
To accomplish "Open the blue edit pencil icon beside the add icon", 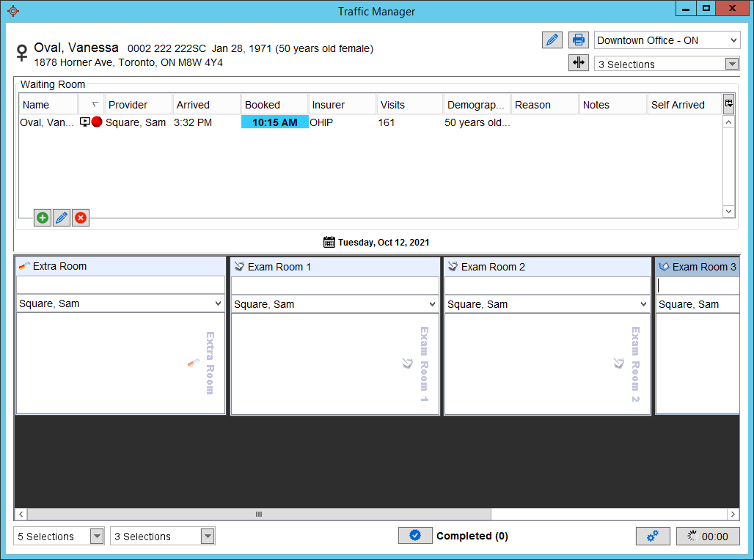I will 61,218.
